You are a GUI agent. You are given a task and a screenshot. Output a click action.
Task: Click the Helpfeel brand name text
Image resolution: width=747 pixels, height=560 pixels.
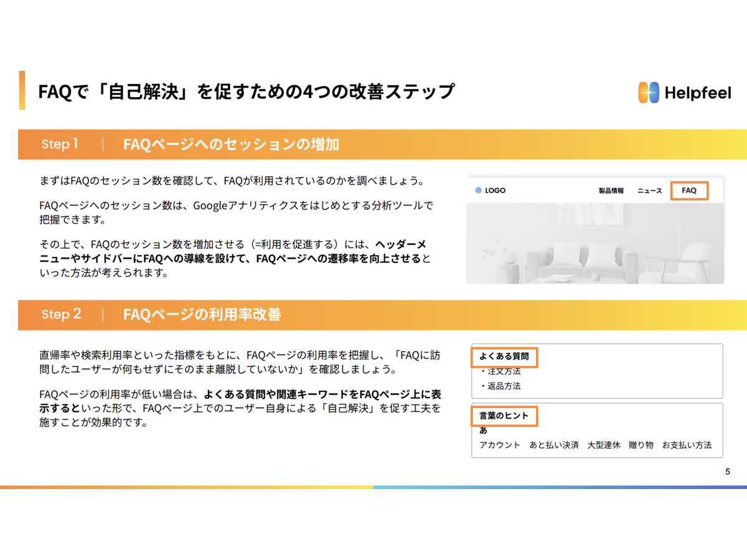tap(698, 93)
